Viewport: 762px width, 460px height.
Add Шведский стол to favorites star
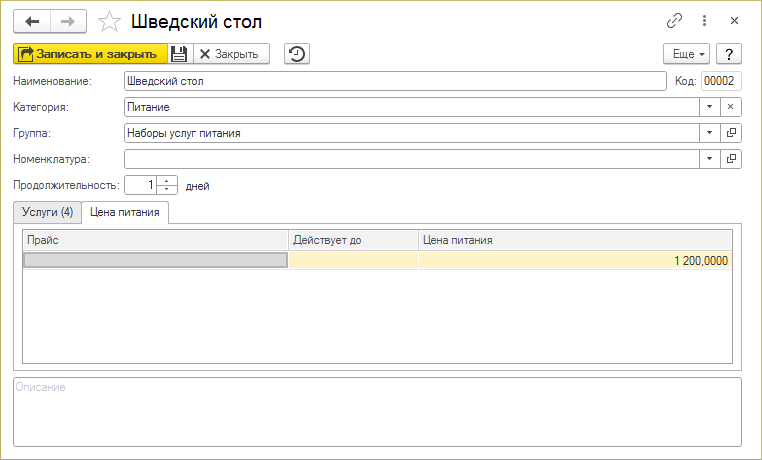coord(111,21)
